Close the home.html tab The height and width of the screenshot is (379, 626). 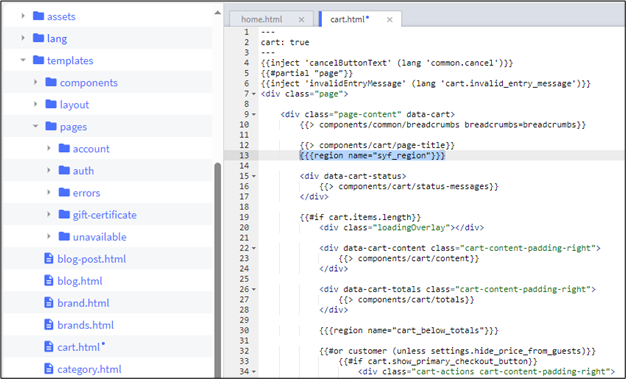pyautogui.click(x=301, y=20)
